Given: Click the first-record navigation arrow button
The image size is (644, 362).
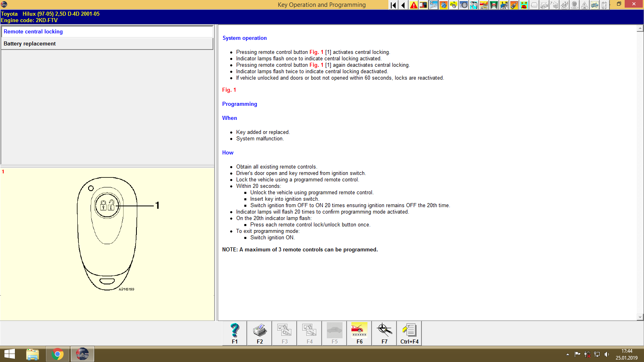Looking at the screenshot, I should [x=393, y=5].
